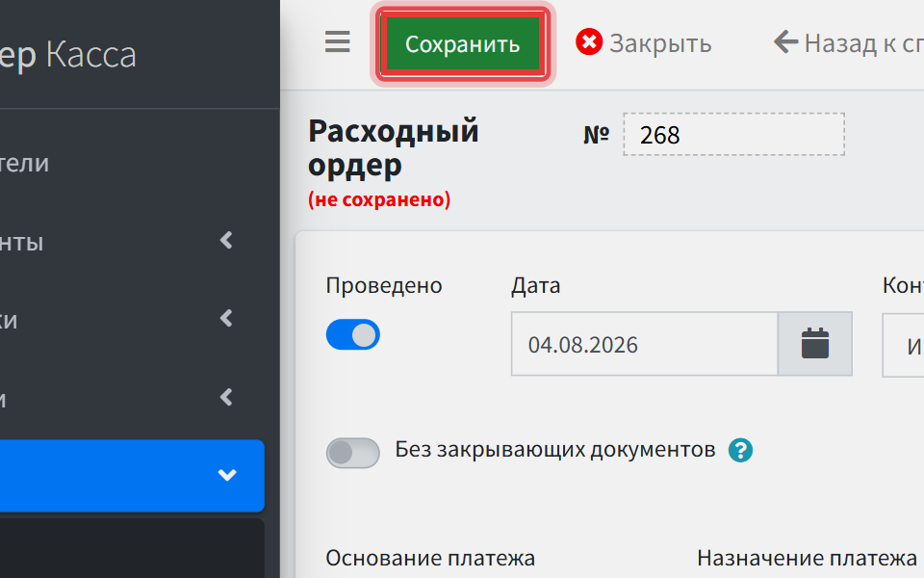Click the Без закрывающих документов label
Viewport: 924px width, 578px height.
pyautogui.click(x=555, y=450)
